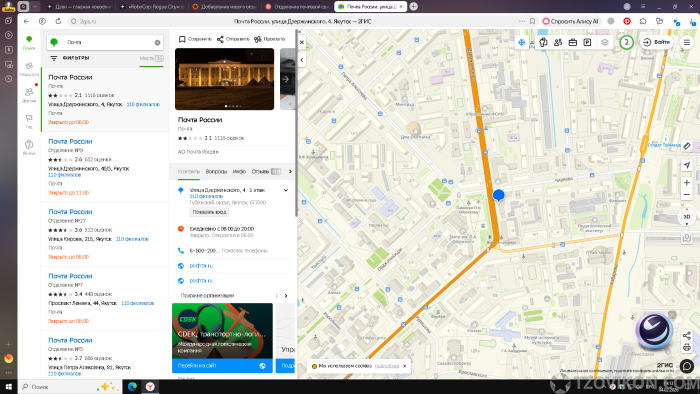
Task: Switch to the Вопросы tab
Action: coord(216,171)
